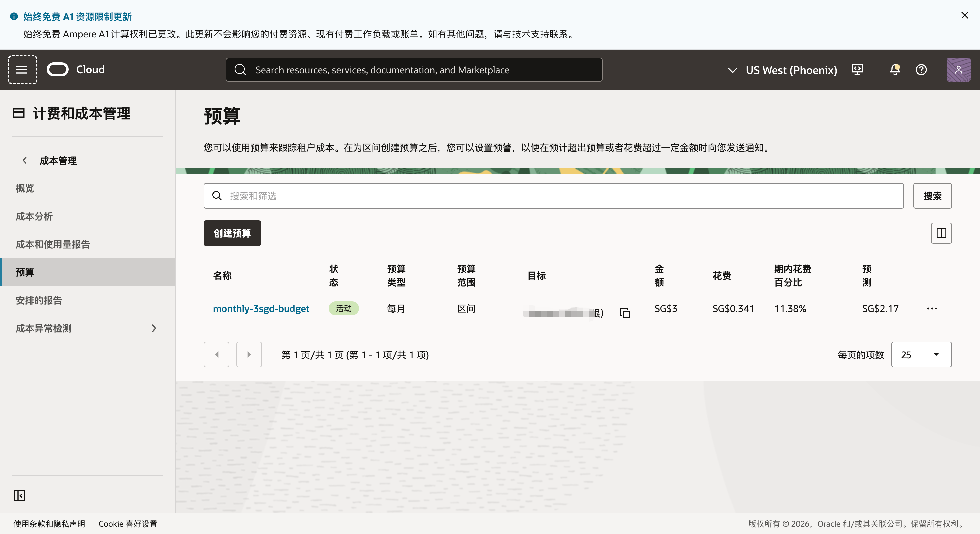Viewport: 980px width, 534px height.
Task: Expand the 成本异常检测 submenu
Action: click(154, 328)
